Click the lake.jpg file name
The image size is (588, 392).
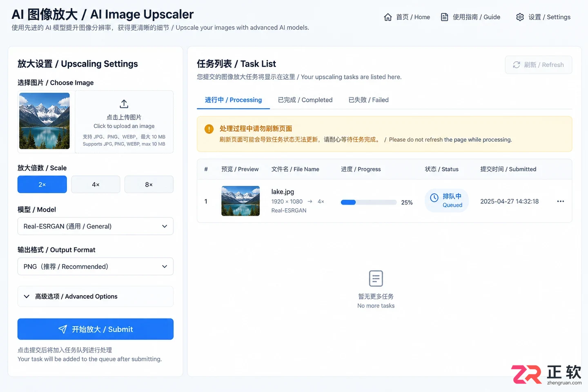(283, 192)
